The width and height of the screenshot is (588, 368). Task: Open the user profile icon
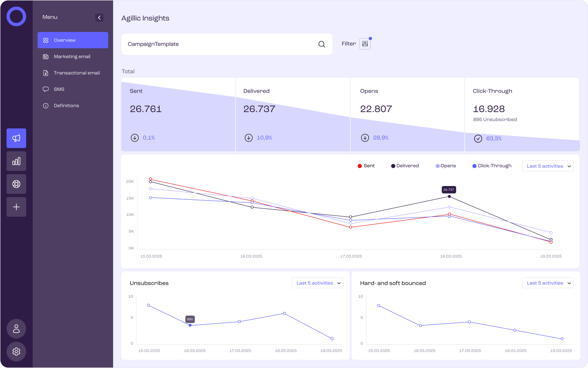(x=16, y=329)
